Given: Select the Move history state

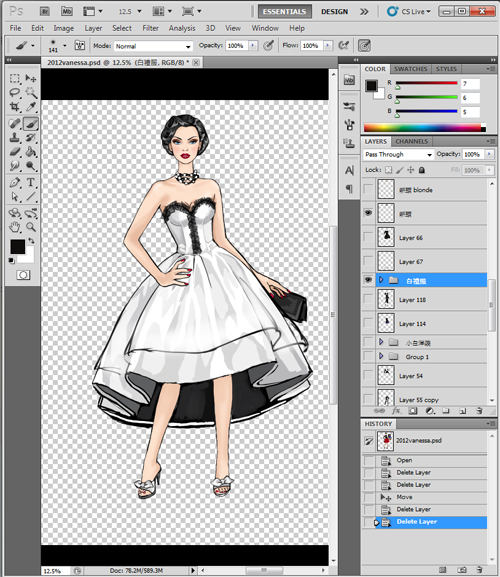Looking at the screenshot, I should pyautogui.click(x=425, y=497).
